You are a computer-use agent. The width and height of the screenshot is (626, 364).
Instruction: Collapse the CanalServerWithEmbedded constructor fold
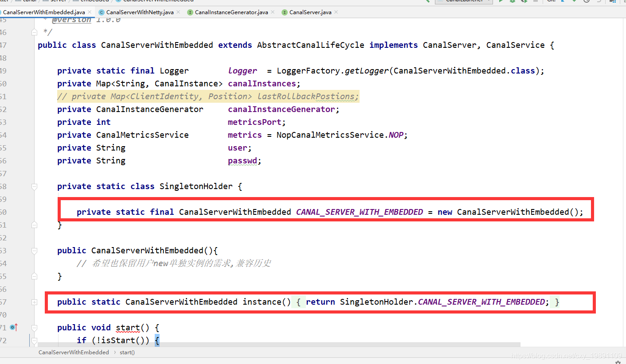tap(34, 251)
